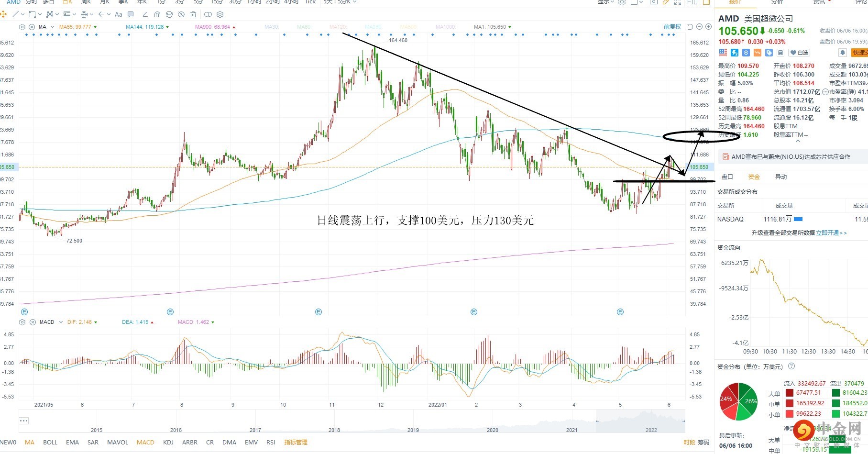The height and width of the screenshot is (454, 868).
Task: Expand the pattern tool dropdown arrow
Action: (x=56, y=14)
